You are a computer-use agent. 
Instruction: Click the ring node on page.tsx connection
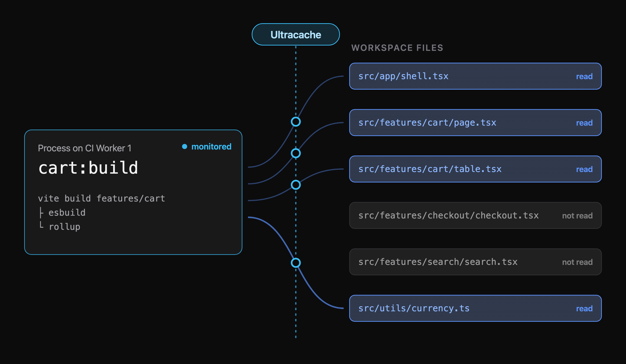[x=296, y=153]
